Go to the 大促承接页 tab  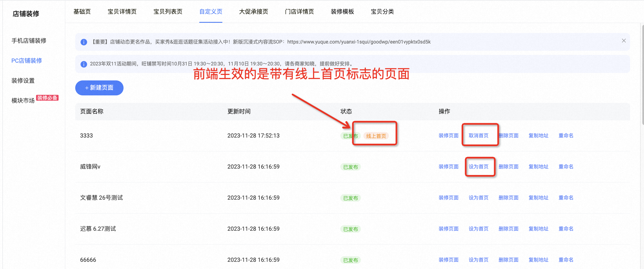tap(254, 12)
